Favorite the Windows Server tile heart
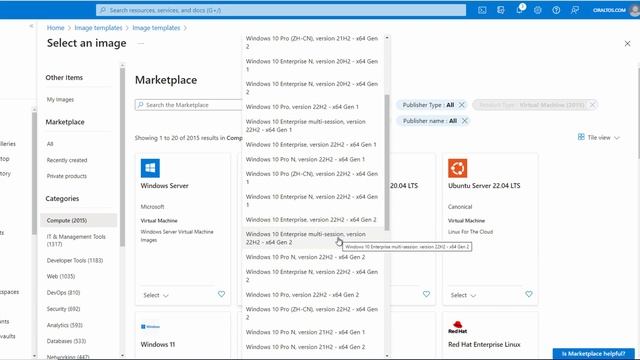The width and height of the screenshot is (640, 360). point(221,294)
